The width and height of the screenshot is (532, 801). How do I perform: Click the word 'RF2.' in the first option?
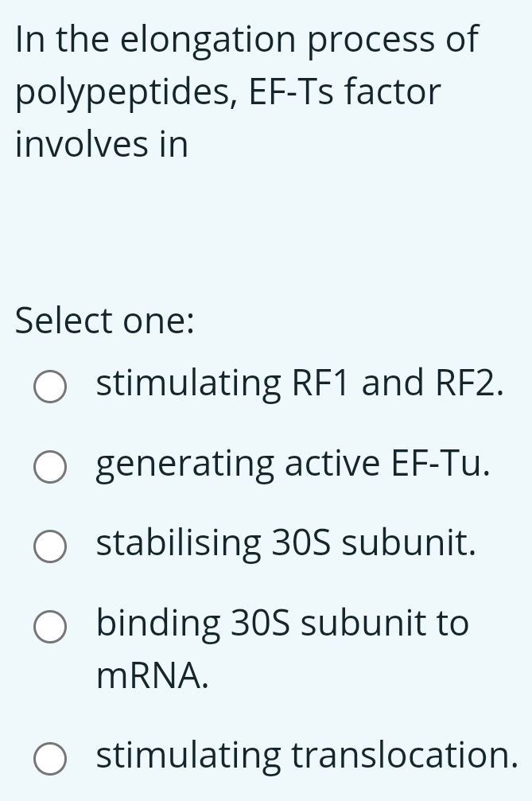point(470,383)
